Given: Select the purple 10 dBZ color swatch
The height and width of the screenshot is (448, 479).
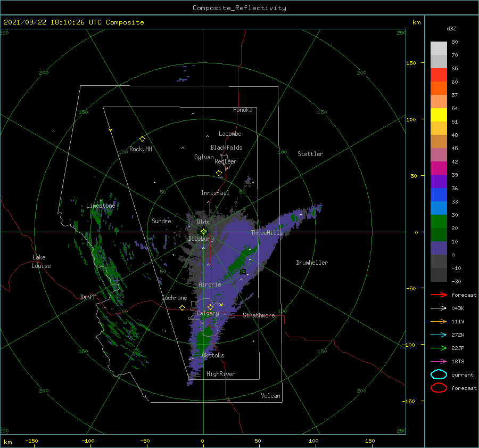Looking at the screenshot, I should [439, 248].
